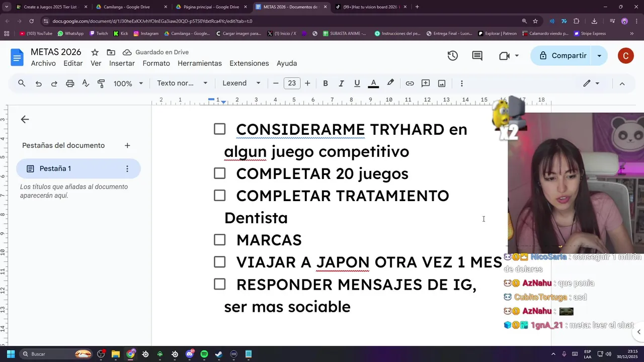Check COMPLETAR 20 juegos checkbox
This screenshot has width=644, height=362.
click(219, 173)
